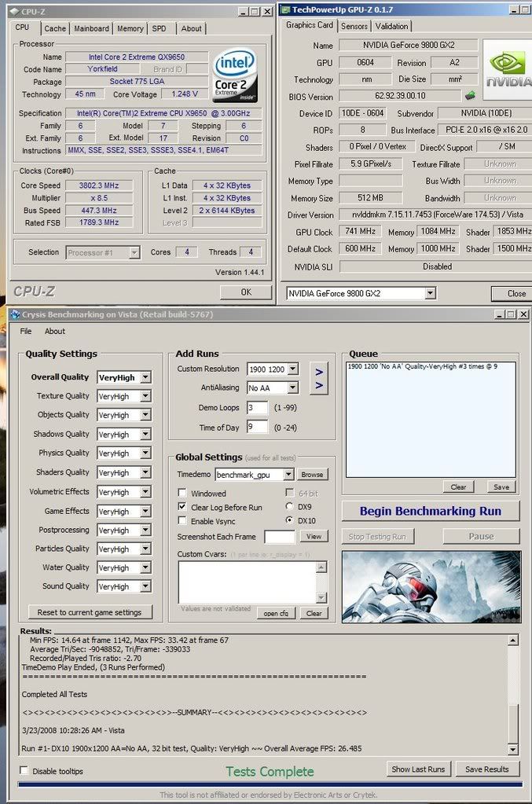This screenshot has width=532, height=804.
Task: Uncheck Clear Log Before Run
Action: [x=182, y=507]
